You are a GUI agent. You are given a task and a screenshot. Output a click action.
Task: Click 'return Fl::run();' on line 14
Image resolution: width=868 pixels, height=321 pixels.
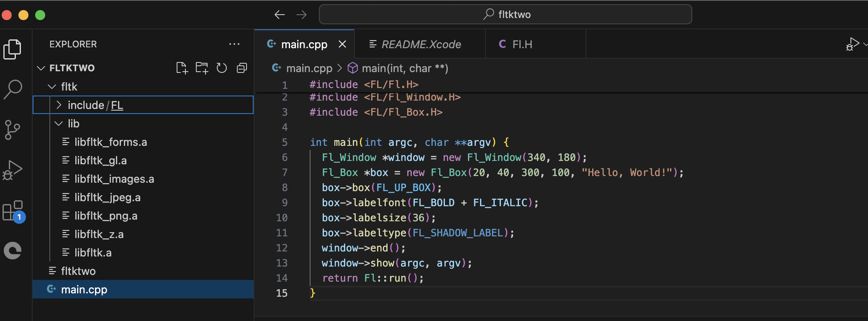[x=373, y=278]
